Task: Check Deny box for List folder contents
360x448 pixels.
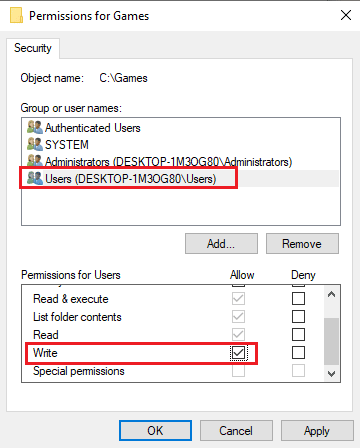Action: tap(298, 316)
